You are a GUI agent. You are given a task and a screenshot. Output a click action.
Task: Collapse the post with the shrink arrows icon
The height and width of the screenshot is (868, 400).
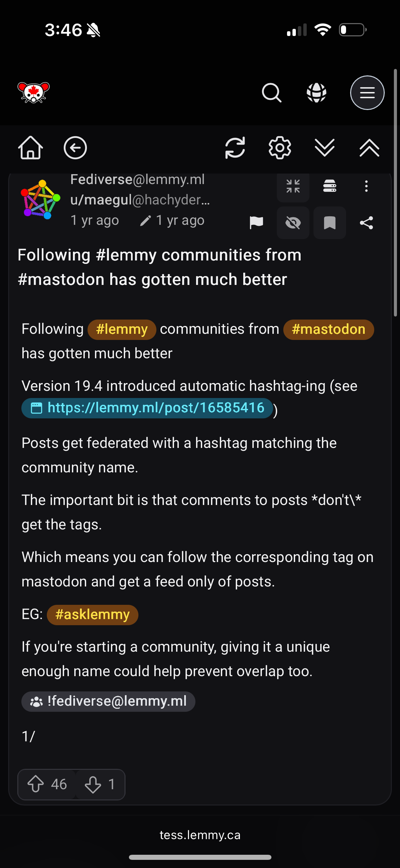[x=293, y=186]
